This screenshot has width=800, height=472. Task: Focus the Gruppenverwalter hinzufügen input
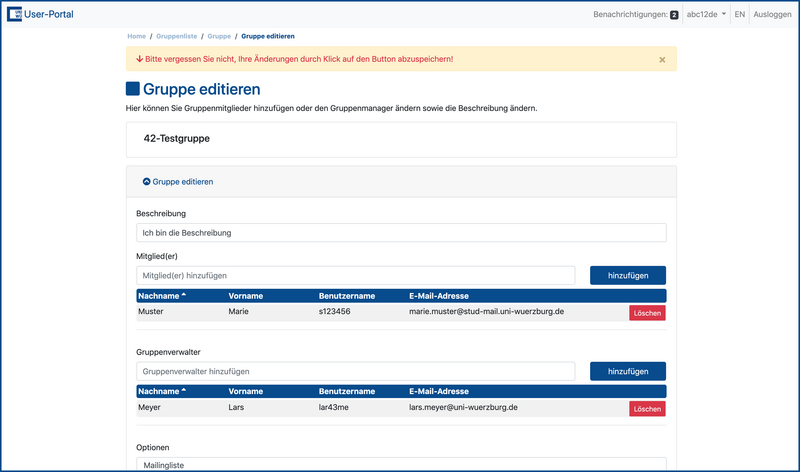[x=355, y=371]
